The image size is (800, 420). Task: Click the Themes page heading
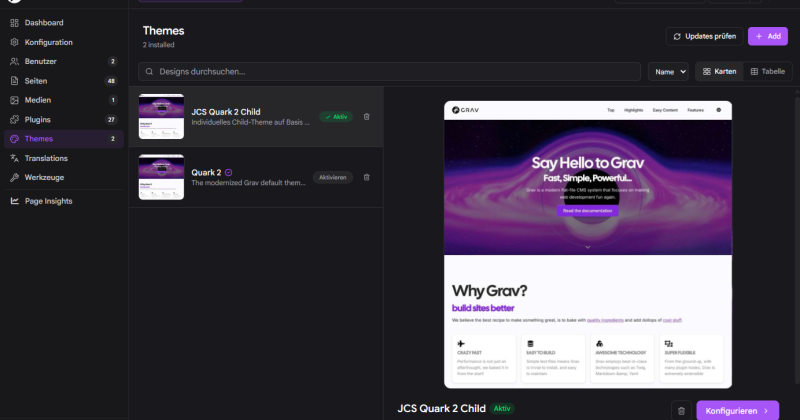click(163, 31)
